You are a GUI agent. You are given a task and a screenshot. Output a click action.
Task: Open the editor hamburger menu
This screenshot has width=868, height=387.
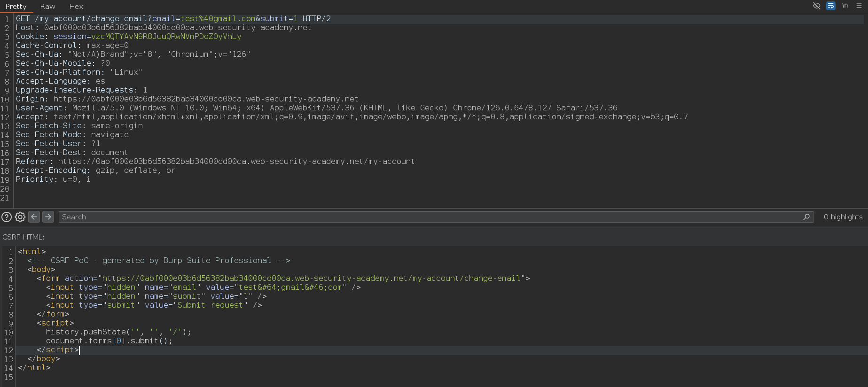click(859, 6)
